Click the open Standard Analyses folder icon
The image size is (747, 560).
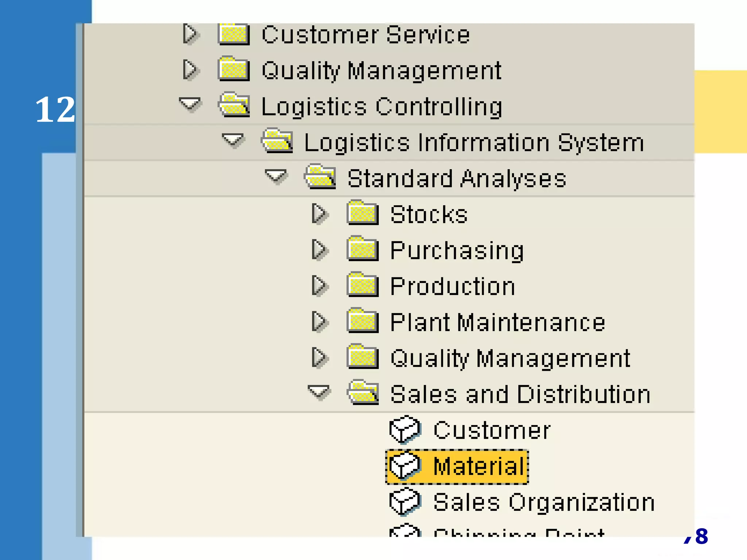320,177
